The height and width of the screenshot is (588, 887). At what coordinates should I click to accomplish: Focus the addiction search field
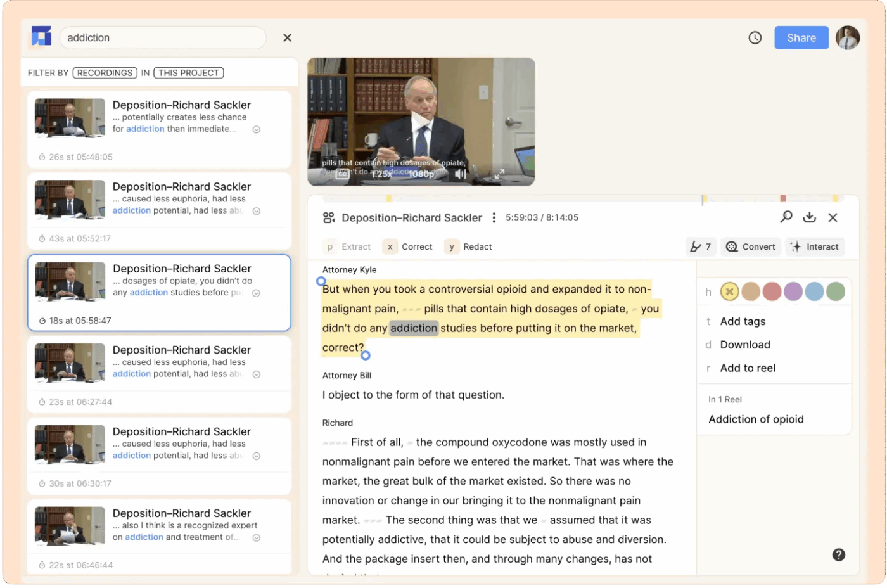click(163, 38)
